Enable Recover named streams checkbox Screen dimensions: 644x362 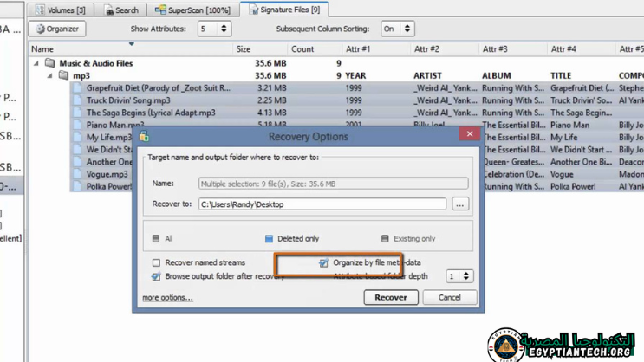156,262
